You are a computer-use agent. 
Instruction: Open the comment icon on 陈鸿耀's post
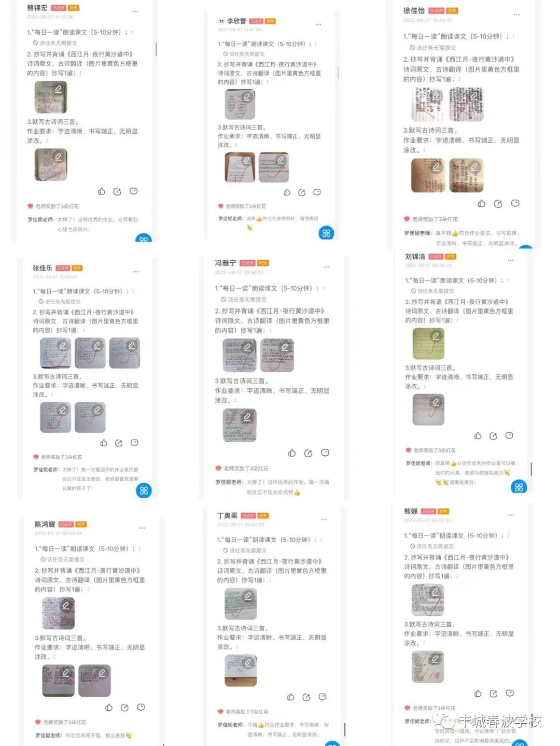(141, 707)
